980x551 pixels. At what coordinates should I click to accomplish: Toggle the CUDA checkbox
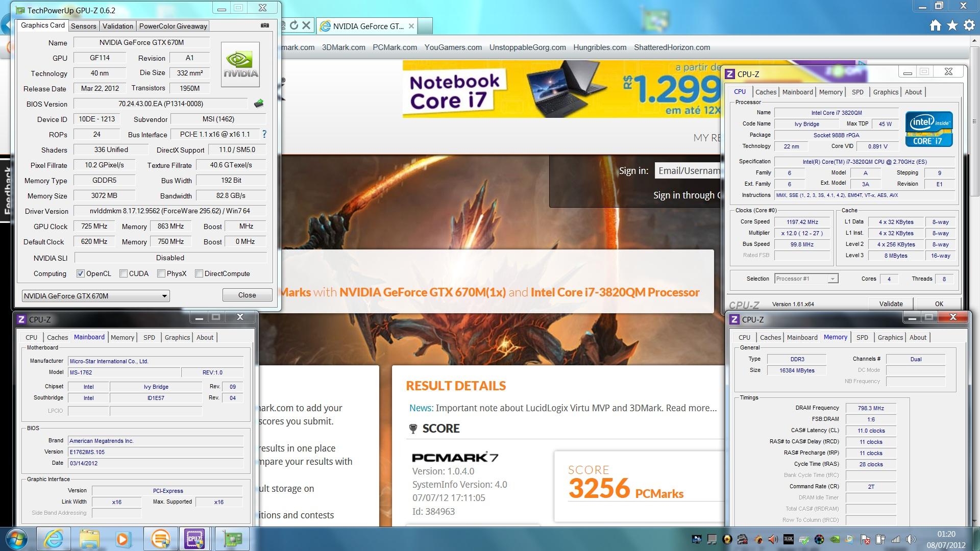coord(123,273)
